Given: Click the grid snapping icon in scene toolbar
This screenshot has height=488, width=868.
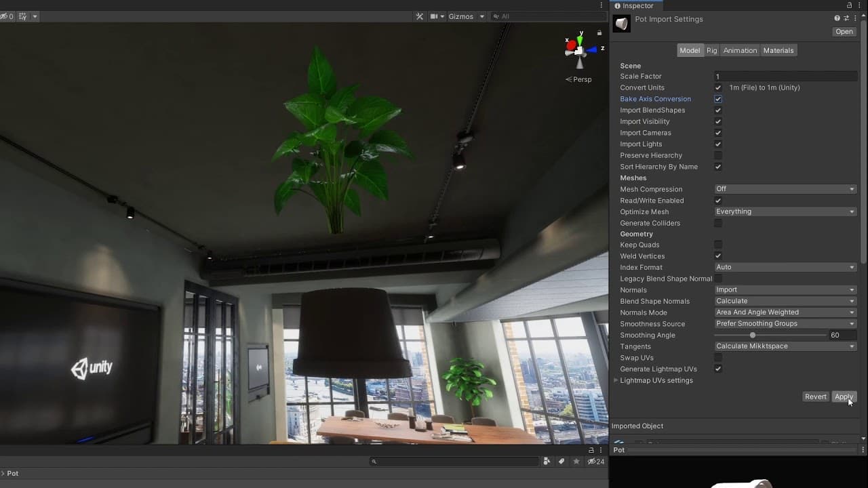Looking at the screenshot, I should pos(24,16).
